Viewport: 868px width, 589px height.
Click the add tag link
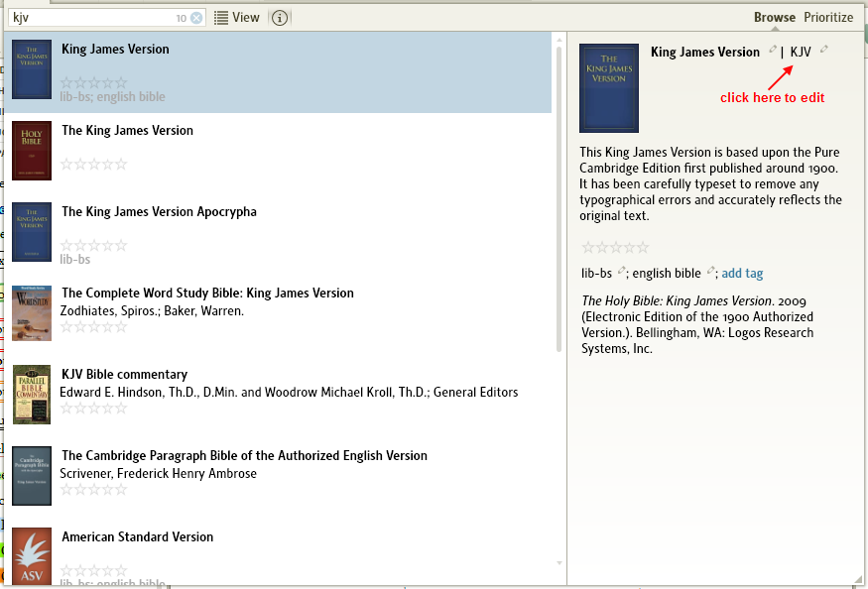(x=742, y=273)
